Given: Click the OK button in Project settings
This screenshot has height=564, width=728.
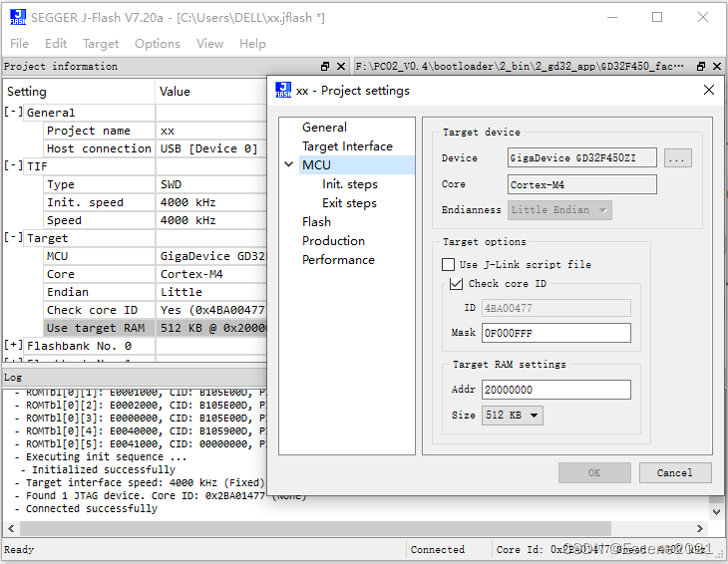Looking at the screenshot, I should click(594, 472).
